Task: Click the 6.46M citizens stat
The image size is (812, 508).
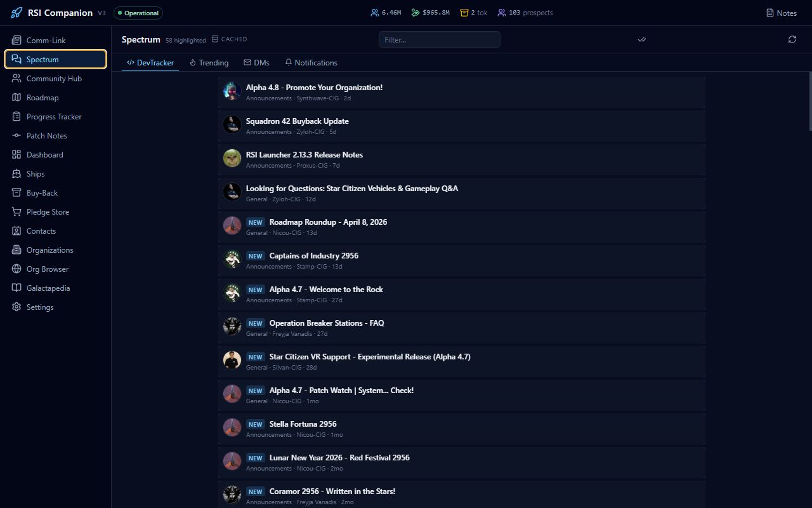Action: [386, 13]
